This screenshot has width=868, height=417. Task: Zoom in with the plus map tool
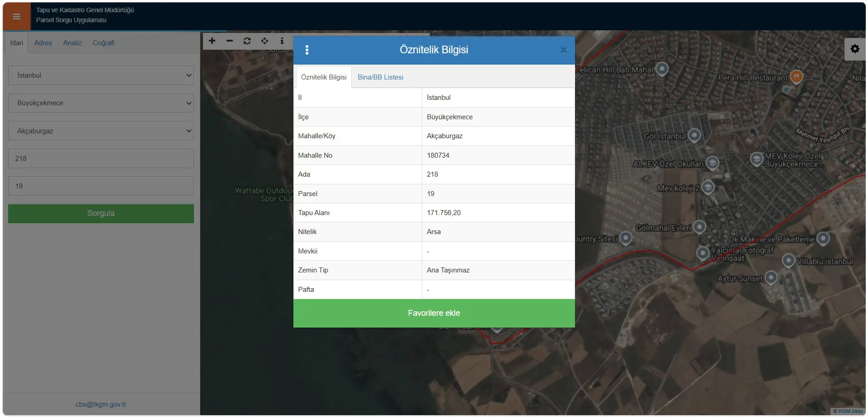212,41
